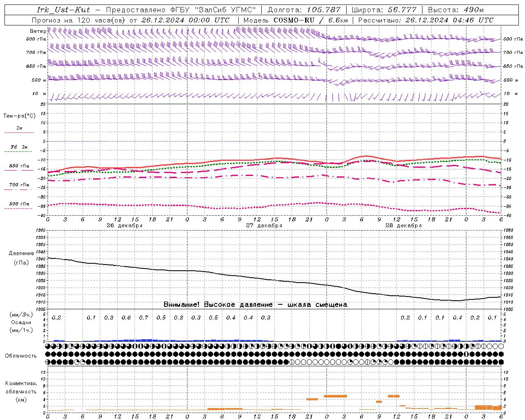This screenshot has width=525, height=420.
Task: Click the "10 м" wind level label on left
Action: [39, 94]
